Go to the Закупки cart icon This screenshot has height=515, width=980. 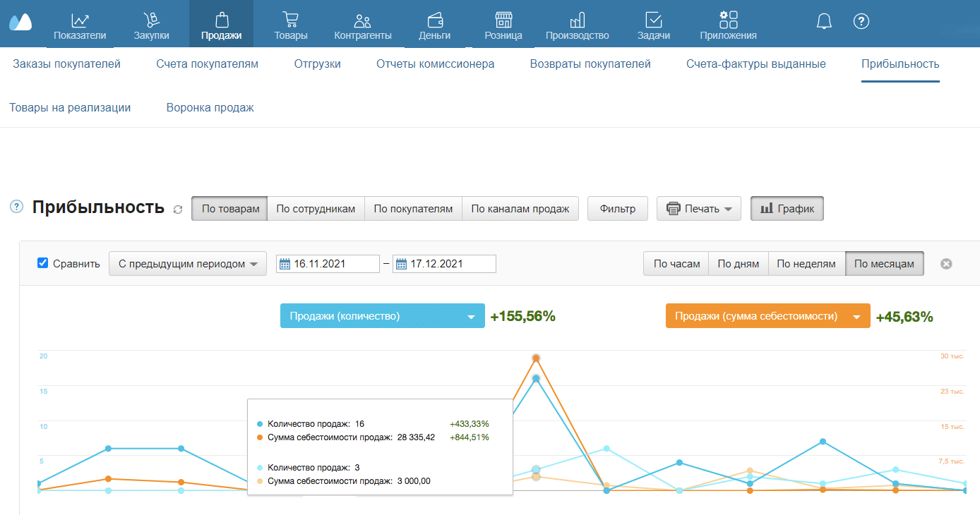[x=151, y=20]
